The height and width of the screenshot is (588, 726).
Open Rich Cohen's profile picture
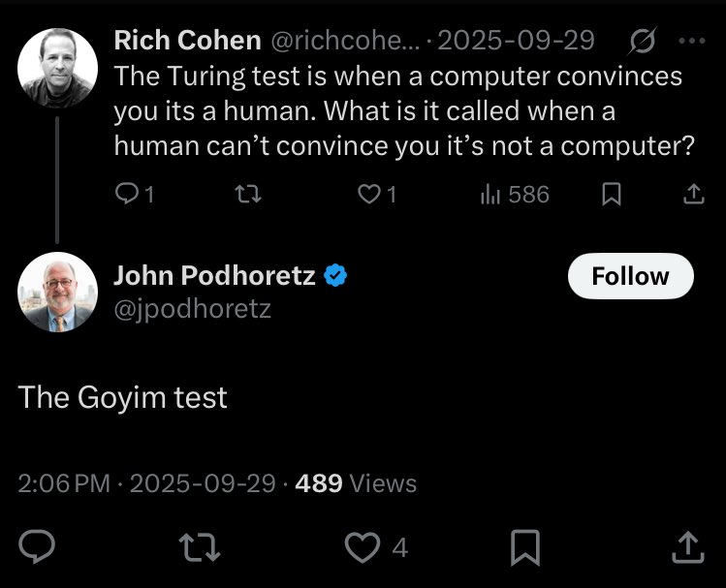(57, 68)
